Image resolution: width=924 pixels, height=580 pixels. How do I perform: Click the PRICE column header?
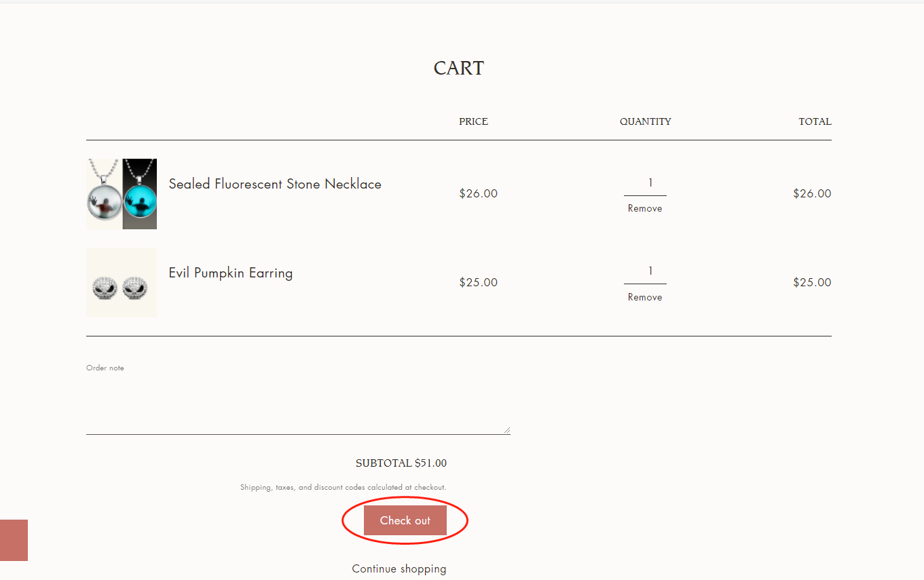click(x=473, y=121)
